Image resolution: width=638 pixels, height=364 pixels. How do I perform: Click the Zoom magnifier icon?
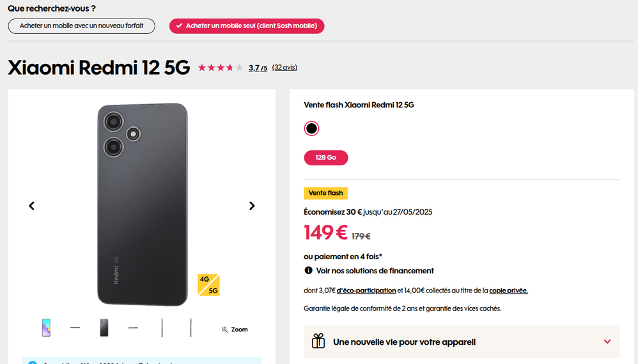coord(225,330)
